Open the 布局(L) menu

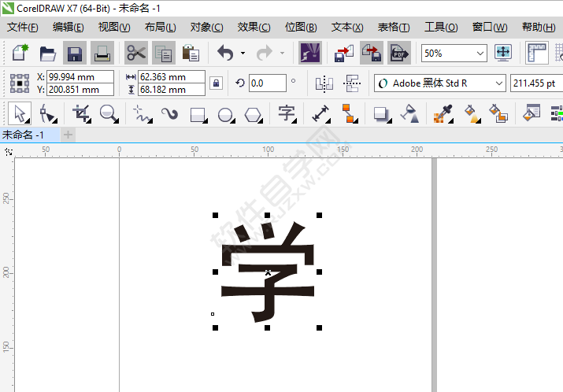[x=161, y=28]
